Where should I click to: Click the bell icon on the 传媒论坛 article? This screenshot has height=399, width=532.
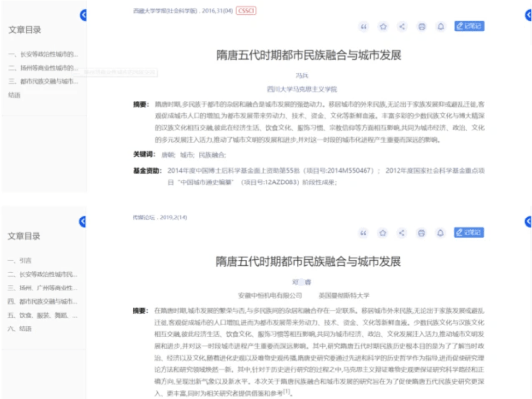[441, 233]
